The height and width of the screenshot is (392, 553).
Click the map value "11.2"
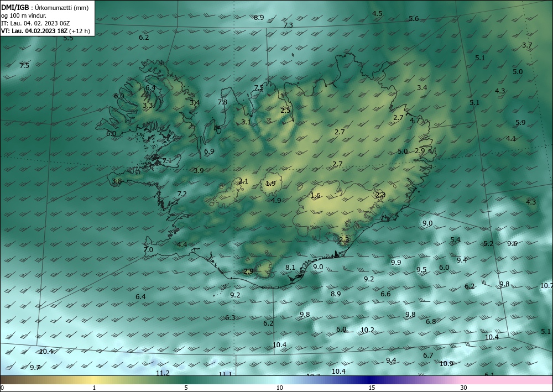(163, 373)
